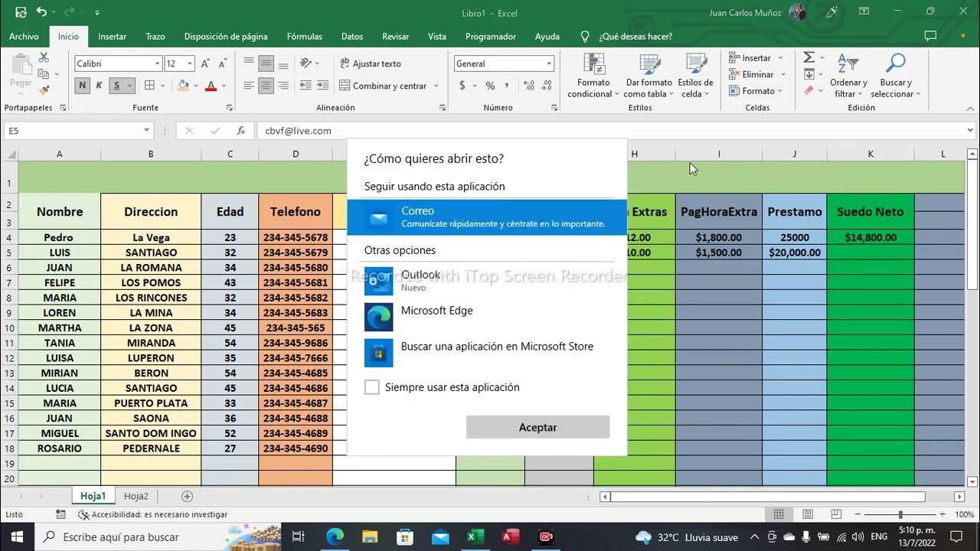
Task: Increase indent in Alineación
Action: (x=324, y=86)
